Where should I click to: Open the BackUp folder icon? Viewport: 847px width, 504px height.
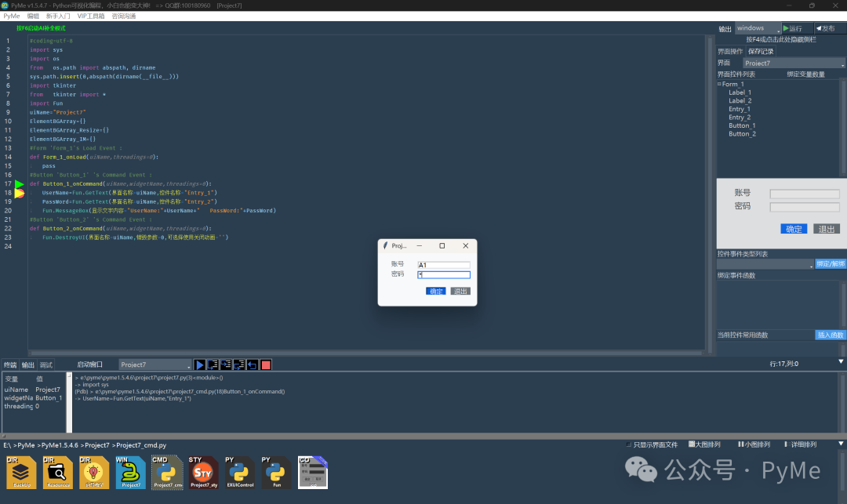click(21, 472)
